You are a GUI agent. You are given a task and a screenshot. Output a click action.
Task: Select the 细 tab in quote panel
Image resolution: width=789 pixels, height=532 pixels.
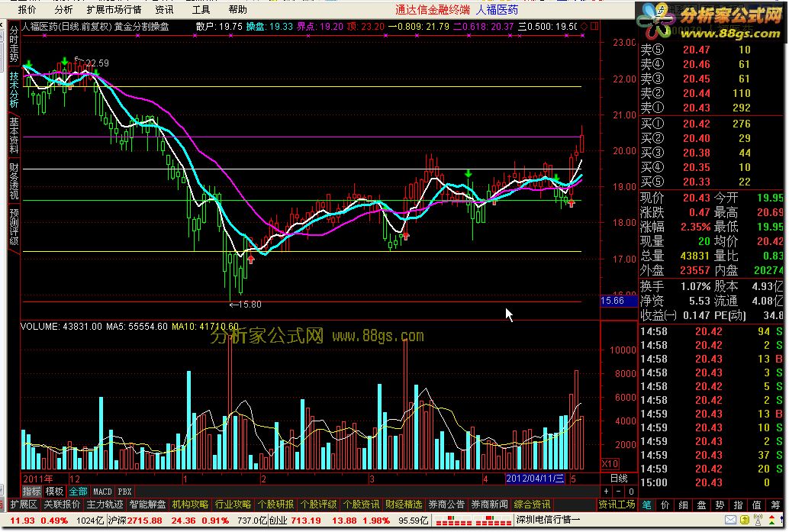point(683,505)
